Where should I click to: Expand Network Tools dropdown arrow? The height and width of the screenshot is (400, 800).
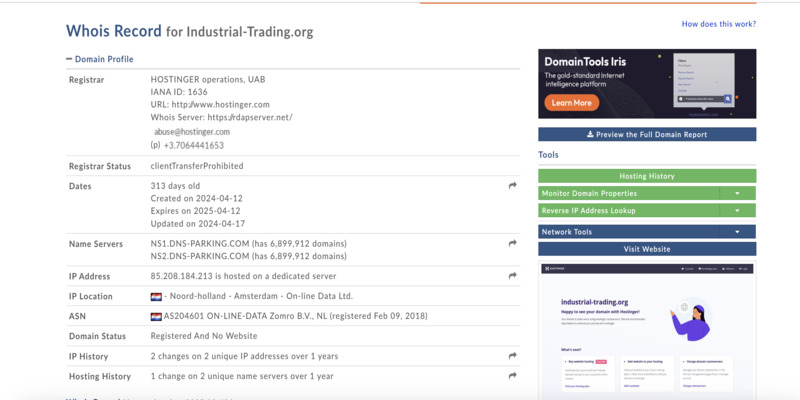tap(737, 232)
